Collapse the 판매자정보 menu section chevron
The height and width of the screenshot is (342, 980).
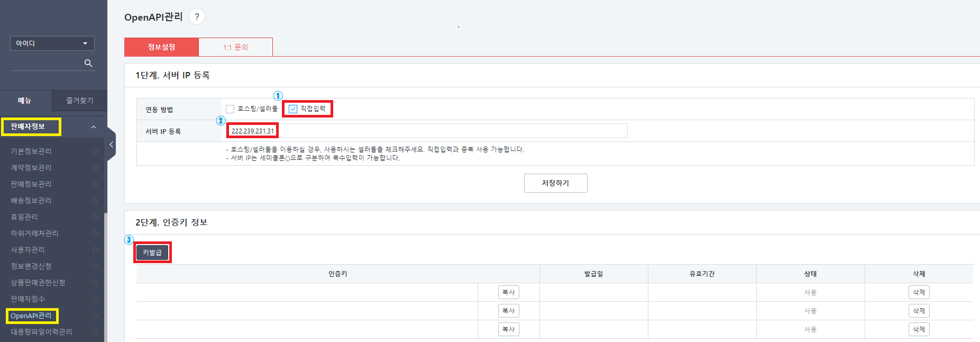(94, 127)
